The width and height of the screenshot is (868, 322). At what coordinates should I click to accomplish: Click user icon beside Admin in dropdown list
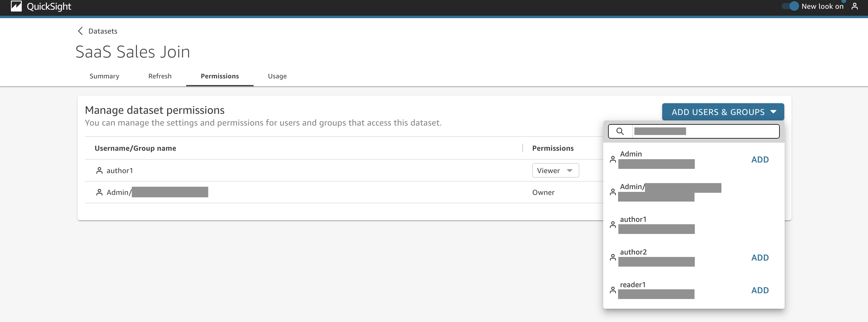coord(613,159)
